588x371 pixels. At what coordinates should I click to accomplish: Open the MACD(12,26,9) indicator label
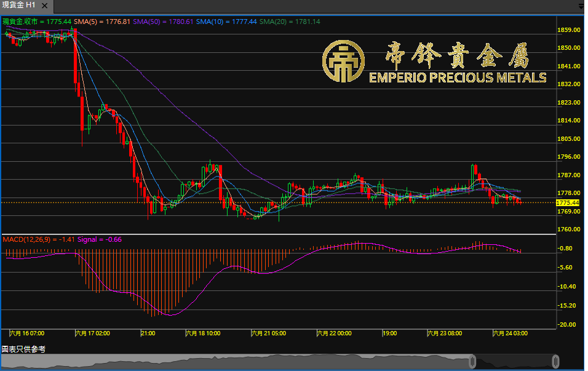point(38,239)
